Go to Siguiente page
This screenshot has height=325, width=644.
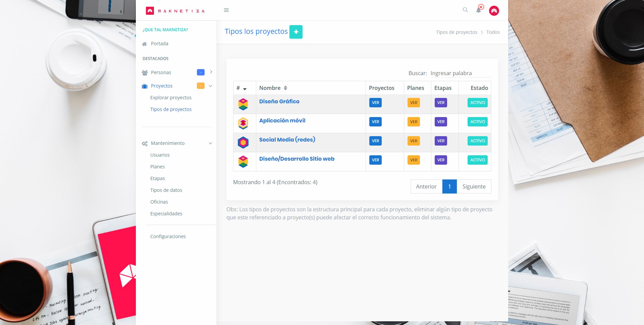click(474, 186)
